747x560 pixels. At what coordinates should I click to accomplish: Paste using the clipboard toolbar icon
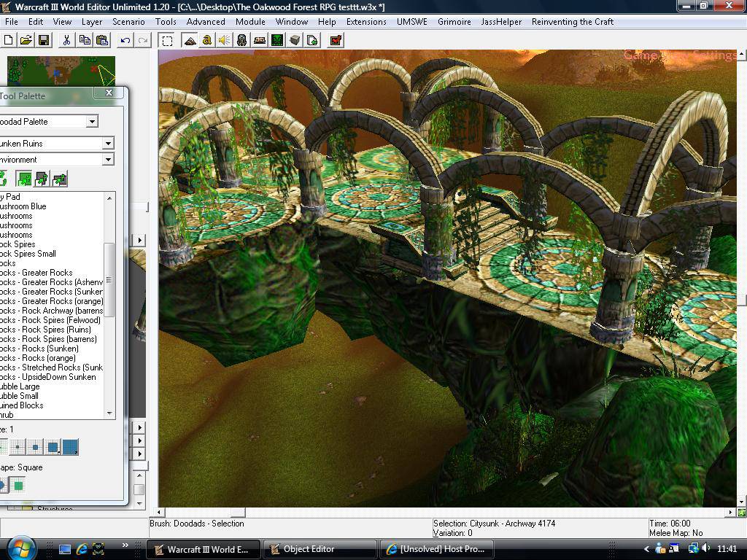coord(102,41)
